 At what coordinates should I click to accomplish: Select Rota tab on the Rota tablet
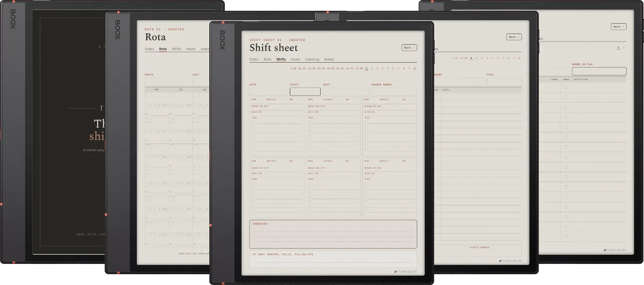tap(163, 49)
